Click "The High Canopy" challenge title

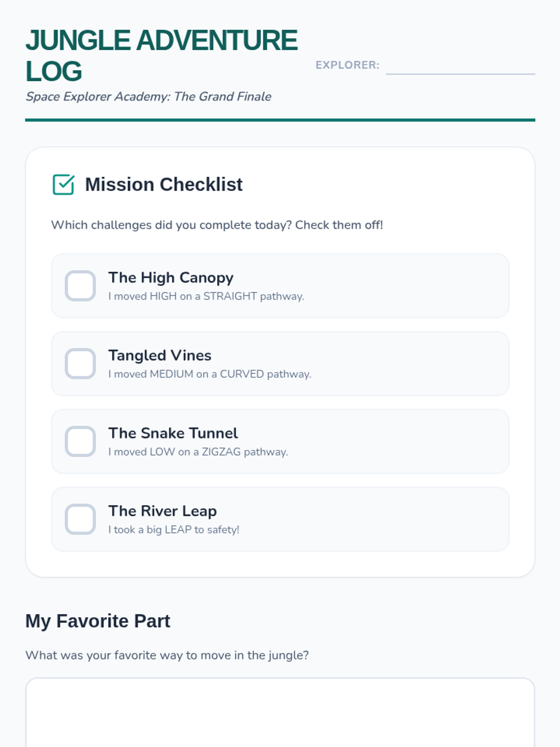(x=171, y=278)
